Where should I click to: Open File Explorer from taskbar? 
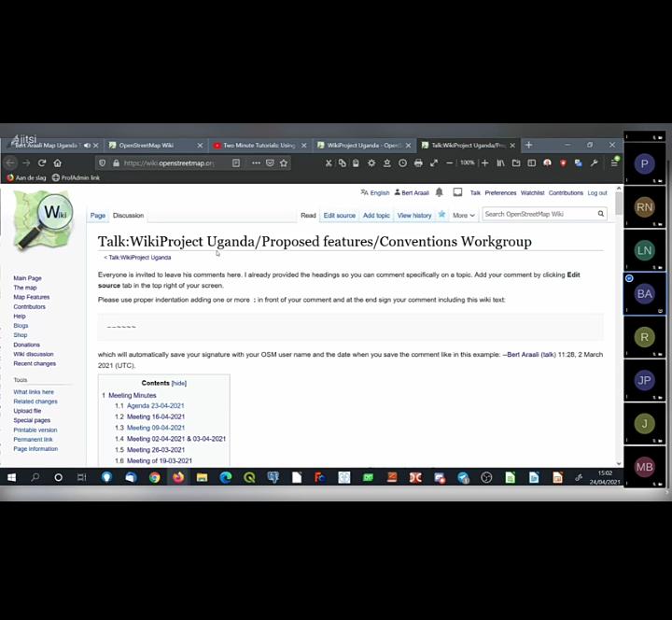coord(202,477)
